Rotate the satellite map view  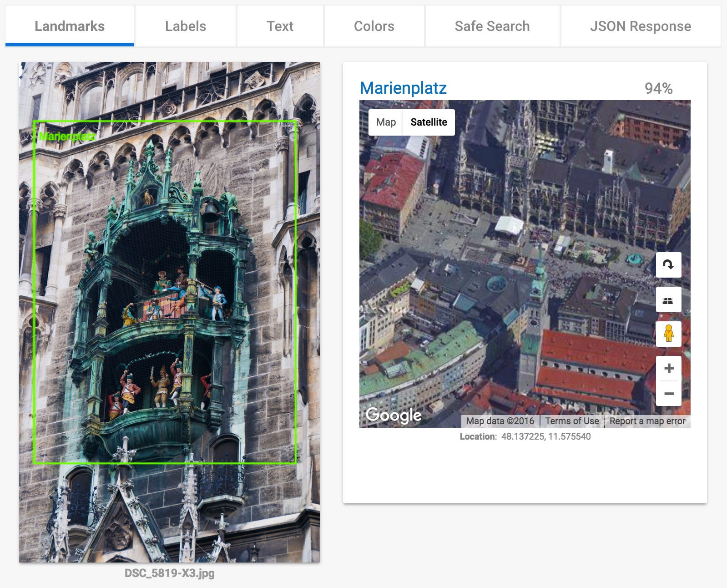point(668,265)
